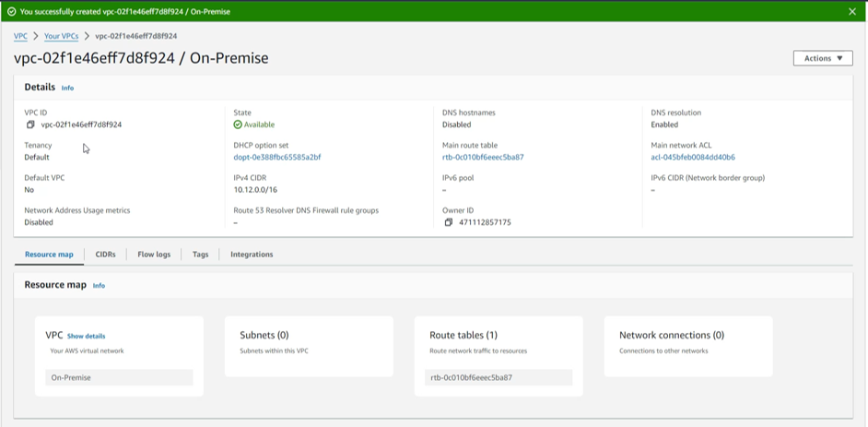The image size is (868, 427).
Task: Click Info link beside Resource map heading
Action: coord(99,286)
